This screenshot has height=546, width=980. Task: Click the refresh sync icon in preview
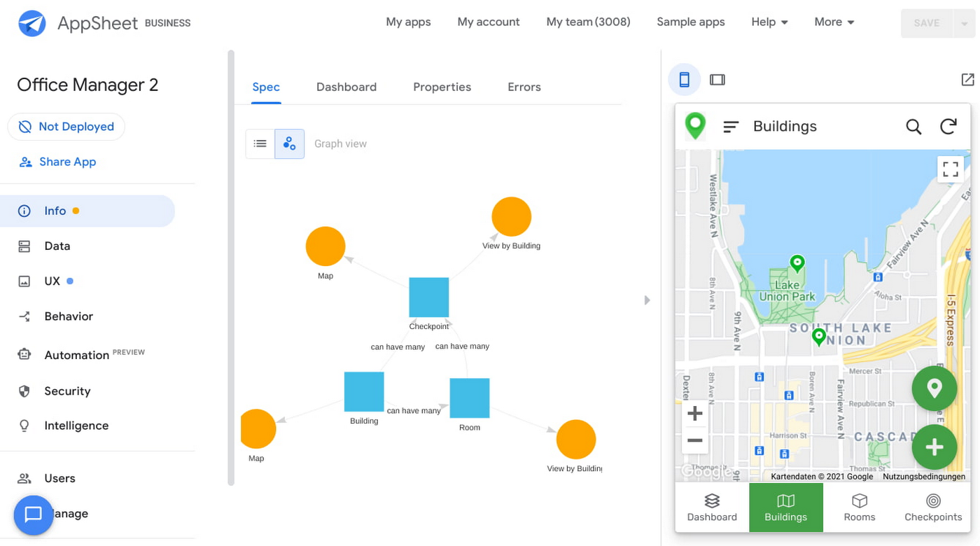coord(948,127)
